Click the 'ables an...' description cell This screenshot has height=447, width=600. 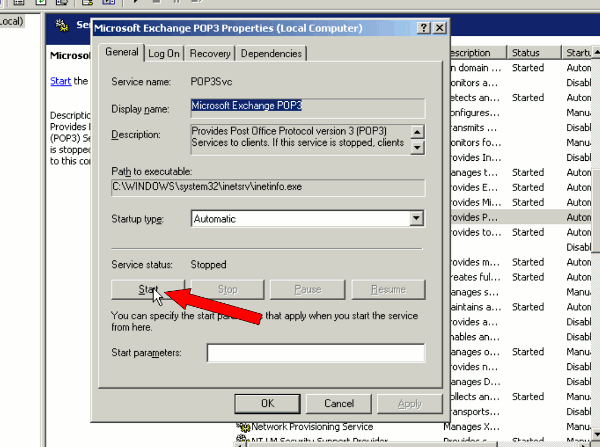tap(475, 337)
